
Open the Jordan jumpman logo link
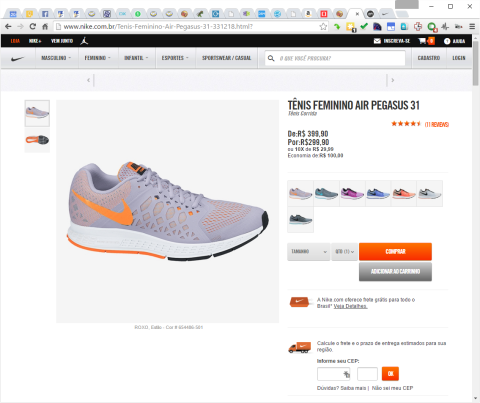click(x=84, y=41)
